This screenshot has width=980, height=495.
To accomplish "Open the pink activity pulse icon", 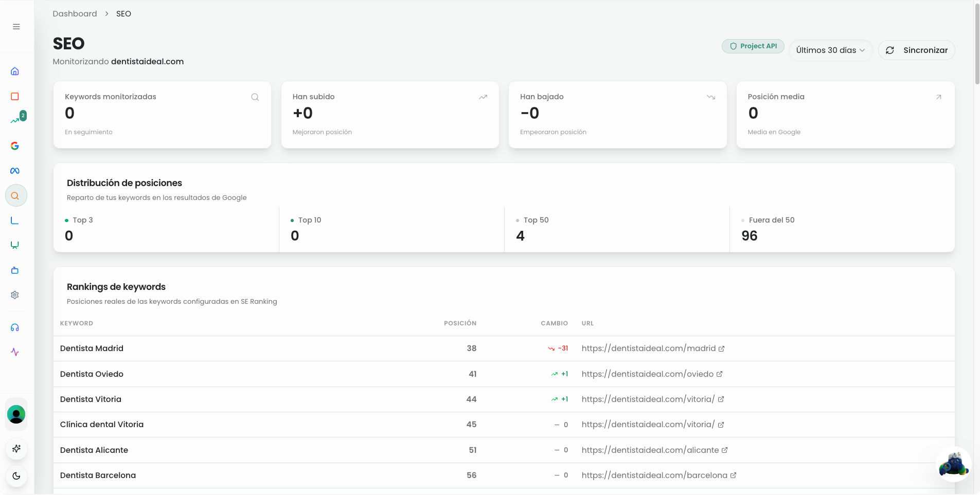I will 15,352.
